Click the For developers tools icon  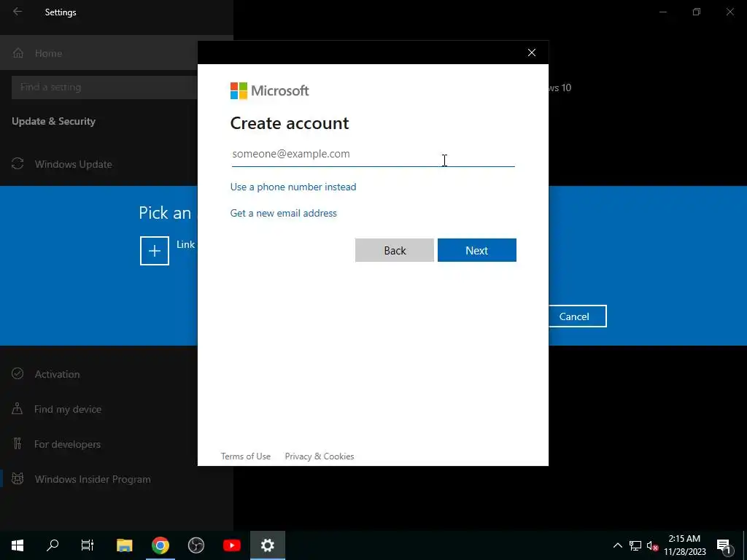click(18, 444)
